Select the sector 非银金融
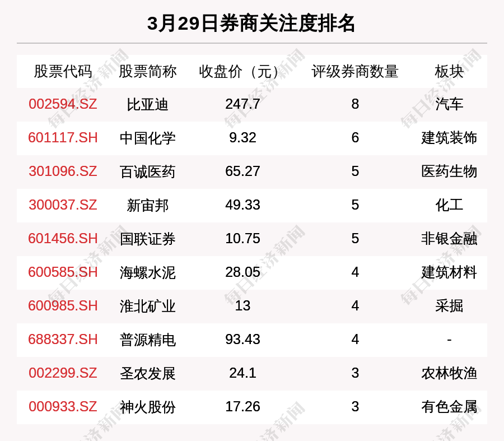Screen dimensions: 504x441 (x=449, y=239)
